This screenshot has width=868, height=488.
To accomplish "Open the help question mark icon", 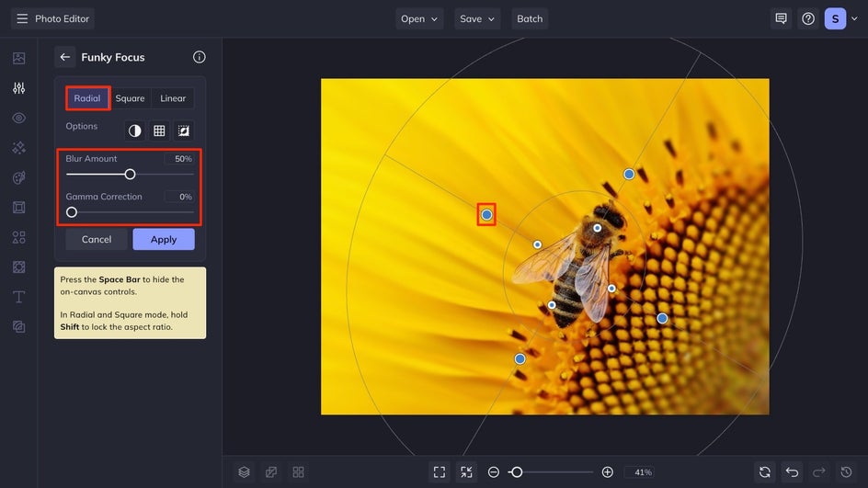I will pyautogui.click(x=808, y=18).
